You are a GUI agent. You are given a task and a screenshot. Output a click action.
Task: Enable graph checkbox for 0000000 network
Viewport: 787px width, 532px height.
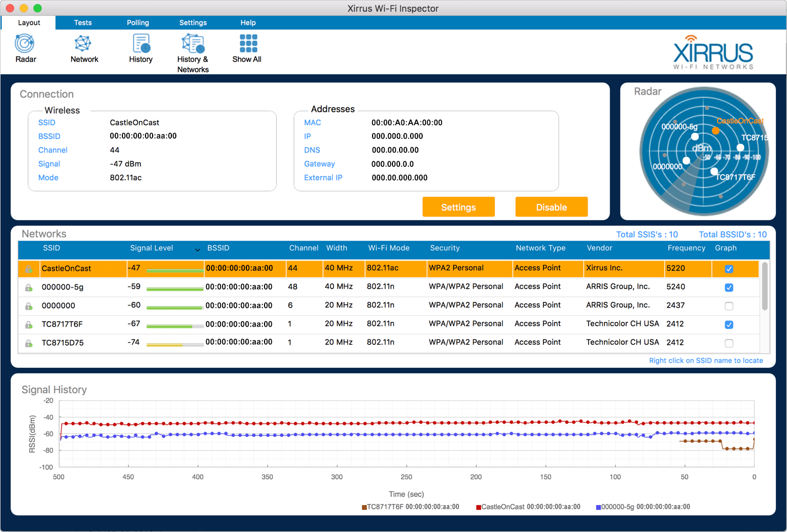pos(729,306)
